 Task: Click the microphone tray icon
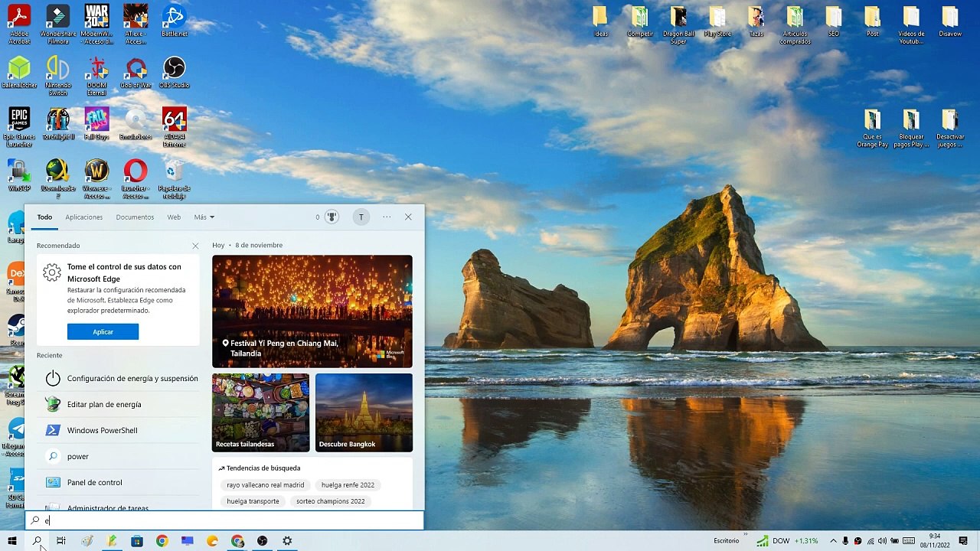coord(845,541)
